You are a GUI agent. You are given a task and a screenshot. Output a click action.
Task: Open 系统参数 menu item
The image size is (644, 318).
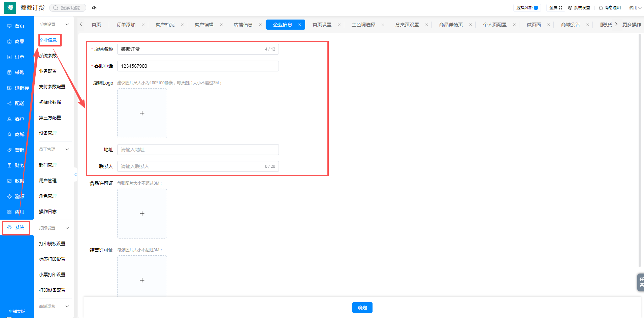coord(48,56)
